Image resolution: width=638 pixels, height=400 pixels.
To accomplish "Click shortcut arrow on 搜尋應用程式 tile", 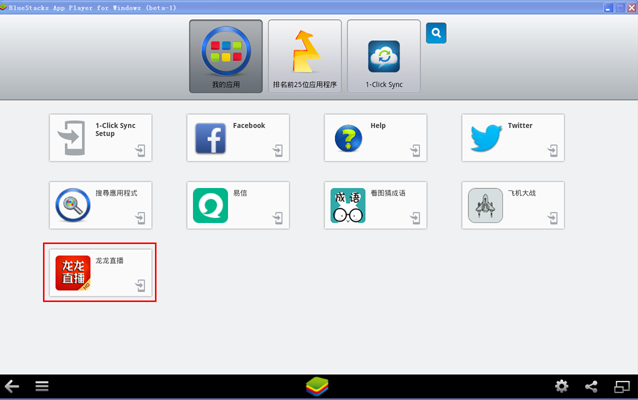I will pyautogui.click(x=140, y=218).
